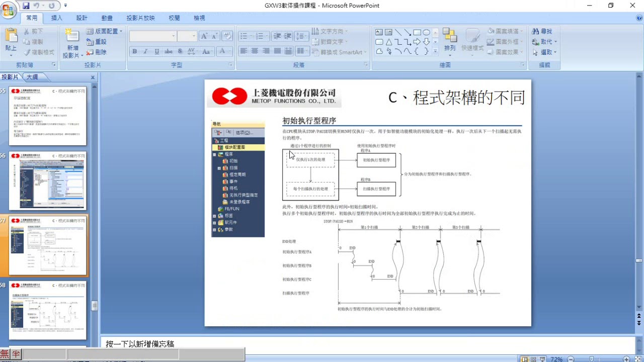Open the Line Spacing dropdown
The image size is (644, 362).
301,36
